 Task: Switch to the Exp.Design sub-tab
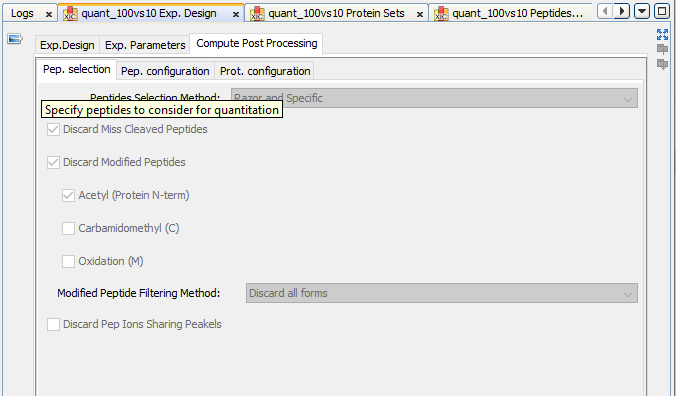click(x=67, y=45)
